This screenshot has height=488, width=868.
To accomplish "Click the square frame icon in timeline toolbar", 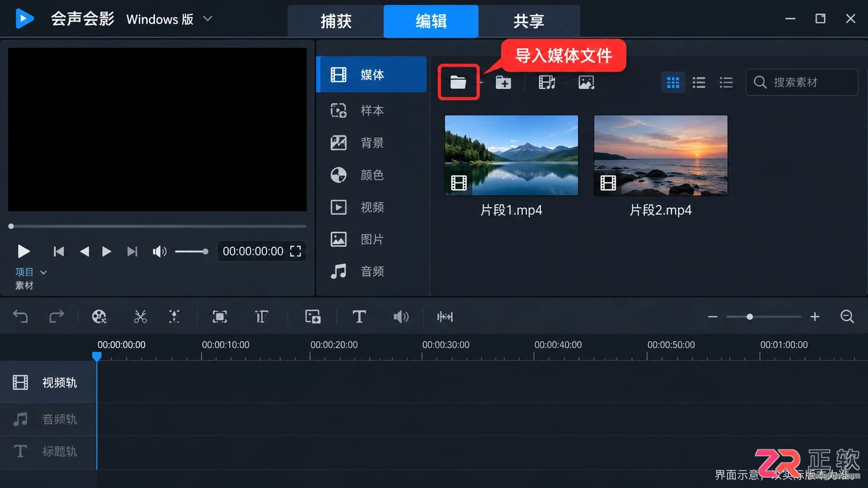I will (x=220, y=316).
